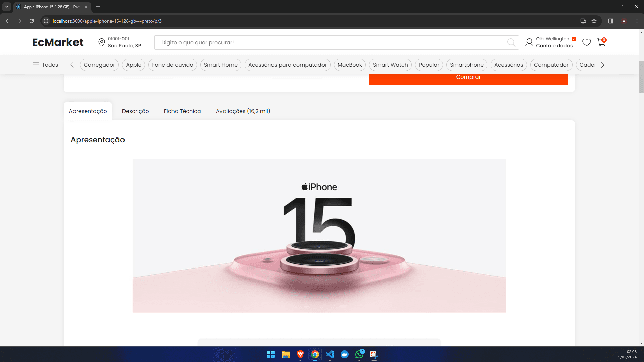Slide categories left with the chevron
The image size is (644, 362).
pos(72,65)
